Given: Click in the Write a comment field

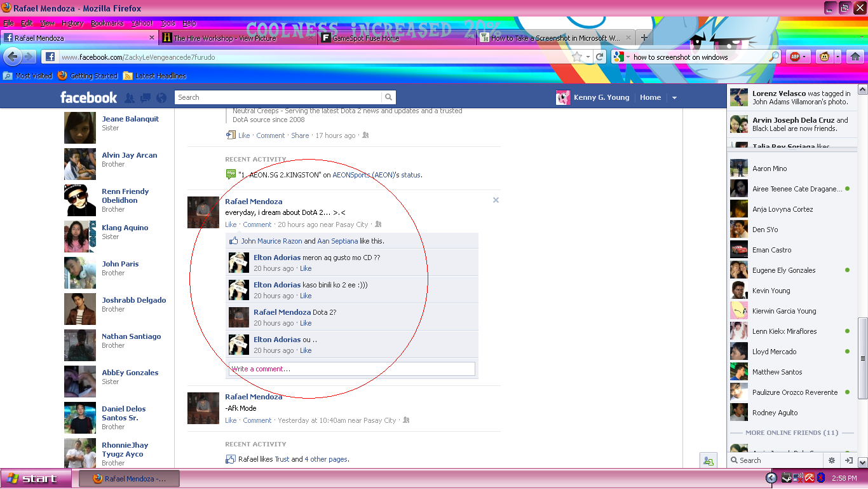Looking at the screenshot, I should (x=351, y=369).
